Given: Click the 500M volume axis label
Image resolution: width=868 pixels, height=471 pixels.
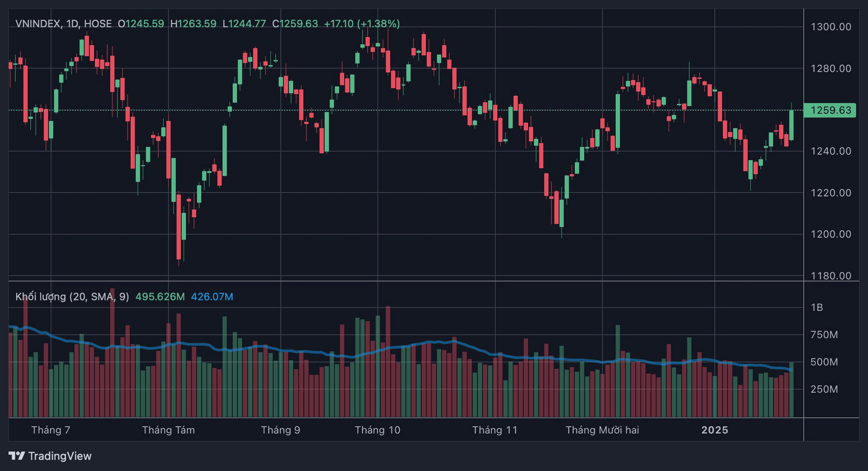Looking at the screenshot, I should (x=824, y=362).
